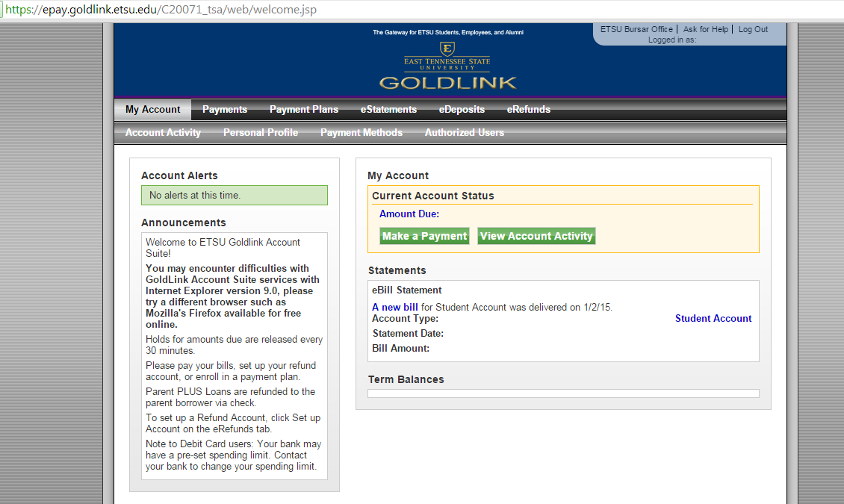Viewport: 844px width, 504px height.
Task: Open Account Activity submenu item
Action: (x=163, y=133)
